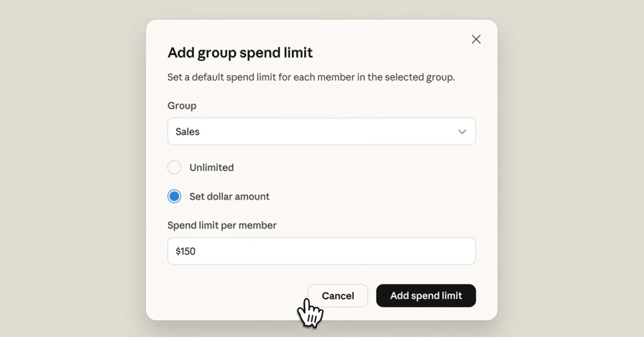This screenshot has width=644, height=337.
Task: Open the Sales group dropdown
Action: coord(321,131)
